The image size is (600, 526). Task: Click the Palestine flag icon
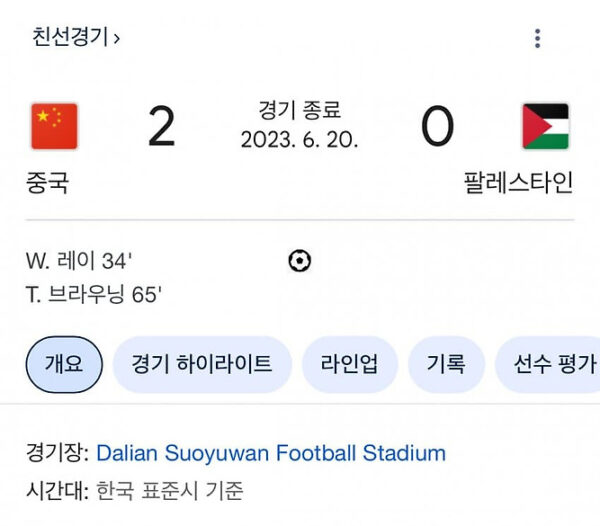pyautogui.click(x=545, y=126)
